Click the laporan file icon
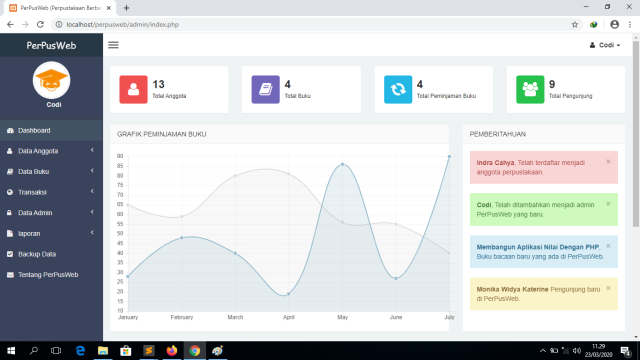This screenshot has height=360, width=640. (x=10, y=233)
